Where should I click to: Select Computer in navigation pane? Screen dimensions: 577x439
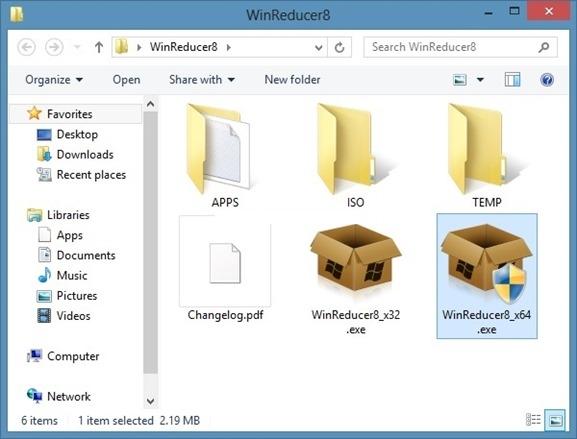coord(73,356)
